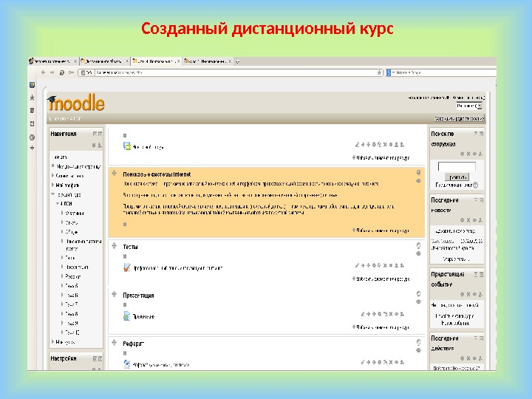Click the plus icon in browser sidebar
This screenshot has width=532, height=399.
[x=33, y=148]
